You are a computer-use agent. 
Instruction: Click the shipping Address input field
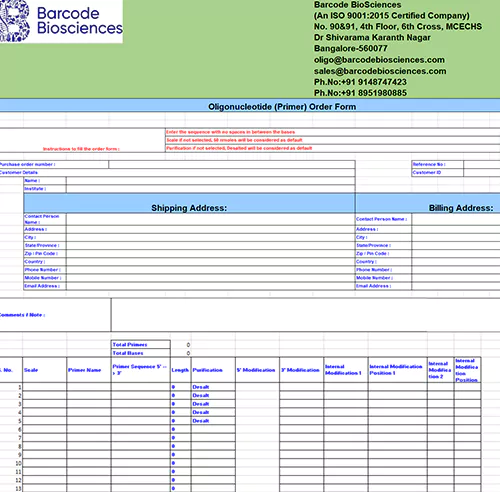[211, 229]
